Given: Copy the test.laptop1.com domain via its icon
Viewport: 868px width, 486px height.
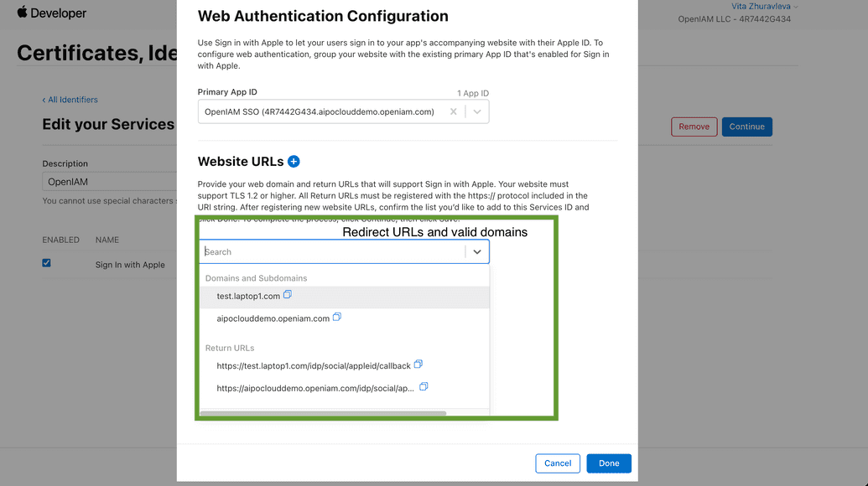Looking at the screenshot, I should [288, 295].
